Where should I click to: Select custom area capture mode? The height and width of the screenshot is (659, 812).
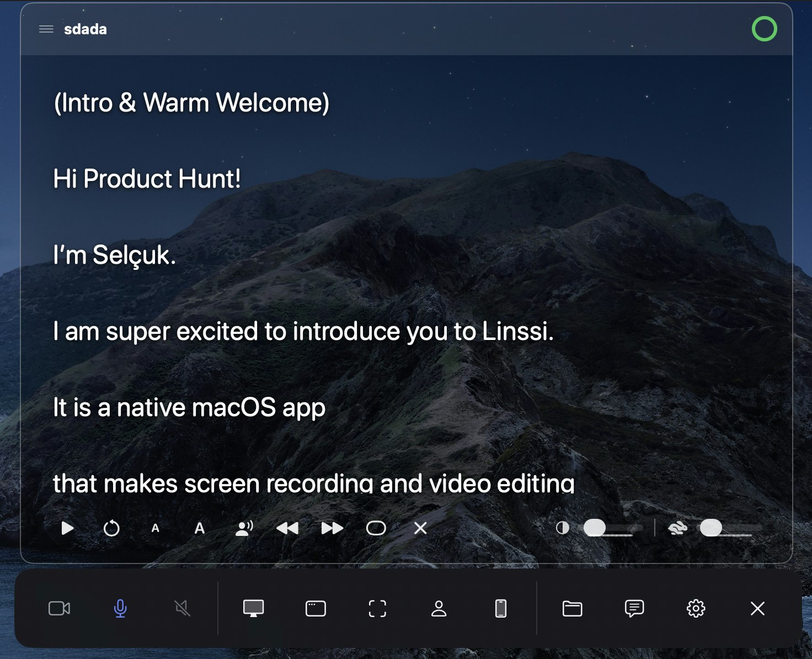[x=377, y=609]
